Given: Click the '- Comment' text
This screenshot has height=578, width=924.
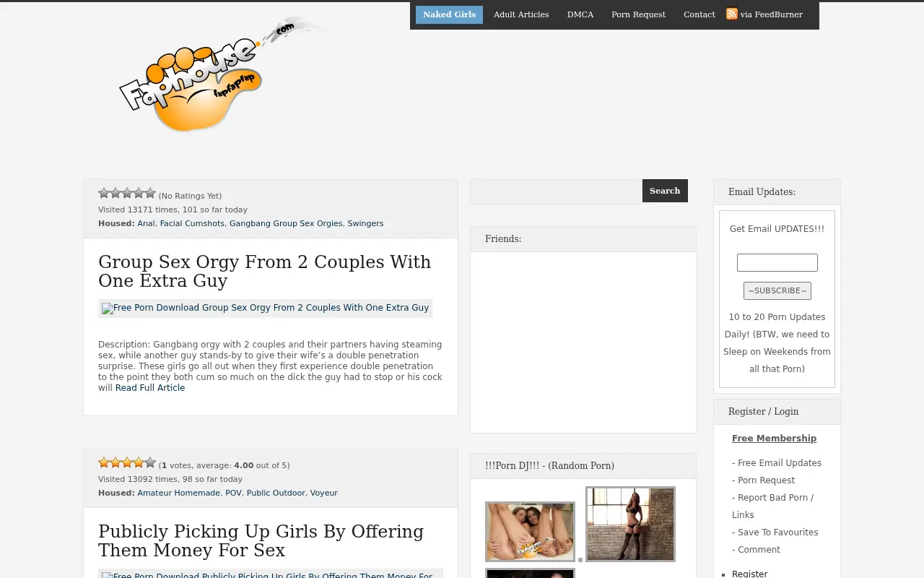Looking at the screenshot, I should coord(756,550).
